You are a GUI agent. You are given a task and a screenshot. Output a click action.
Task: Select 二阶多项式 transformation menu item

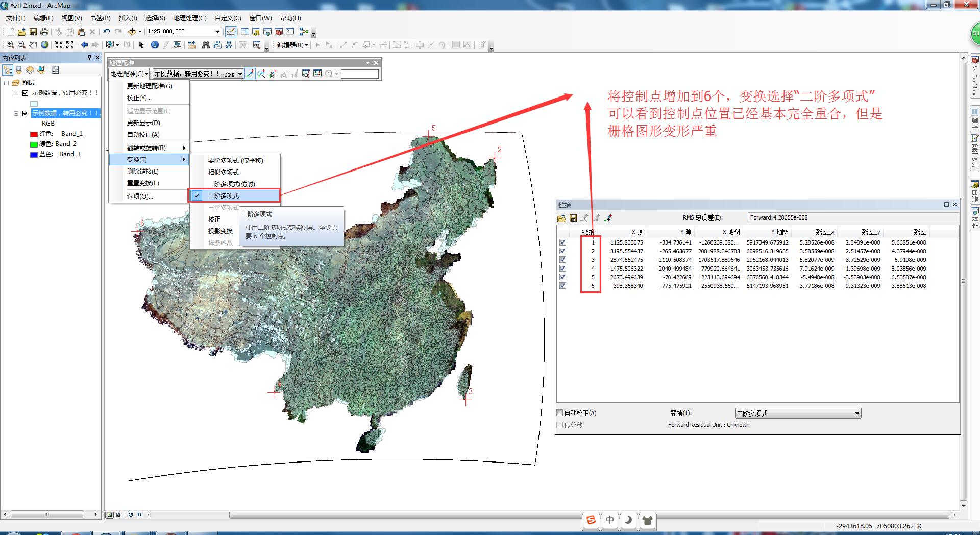(x=235, y=196)
